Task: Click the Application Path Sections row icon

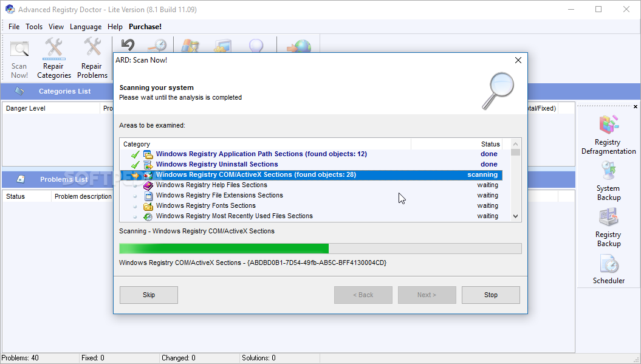Action: click(x=148, y=154)
